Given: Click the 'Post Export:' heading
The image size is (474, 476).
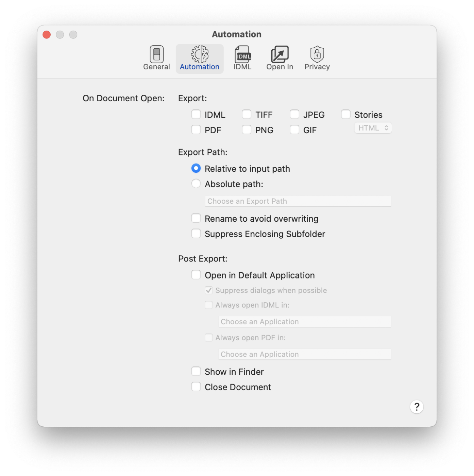Looking at the screenshot, I should click(203, 259).
